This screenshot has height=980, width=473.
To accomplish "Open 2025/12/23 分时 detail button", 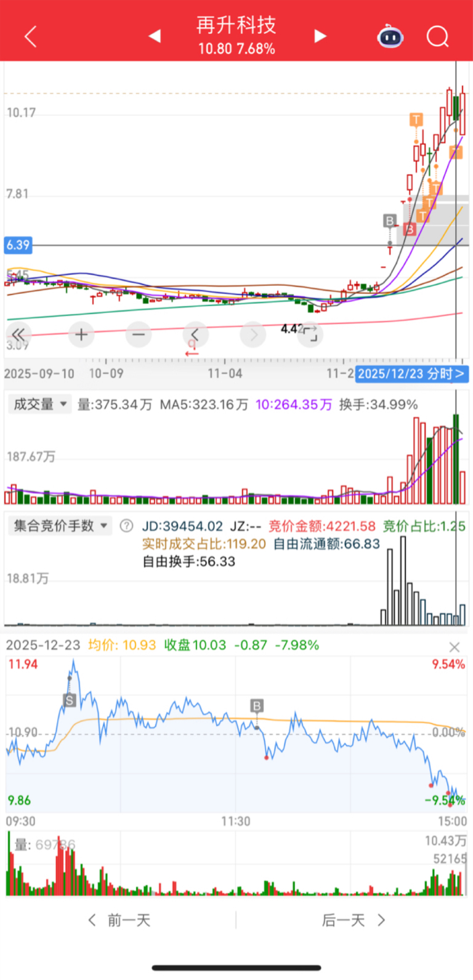I will pyautogui.click(x=411, y=374).
